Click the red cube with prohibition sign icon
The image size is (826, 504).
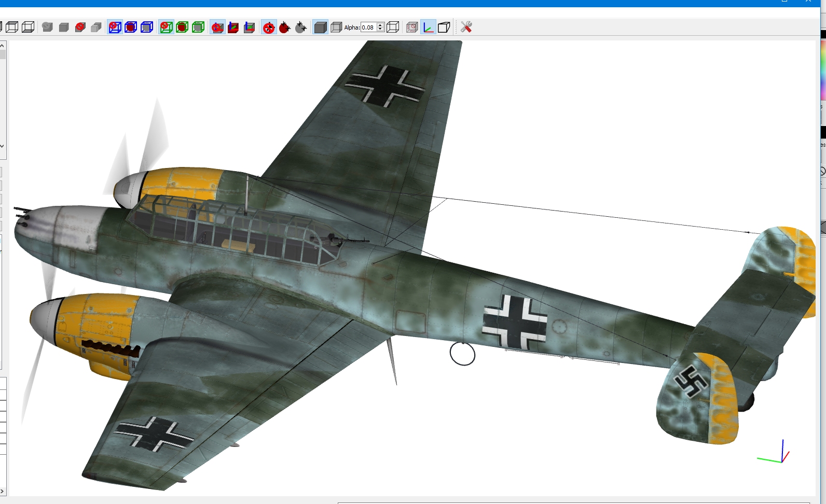80,27
